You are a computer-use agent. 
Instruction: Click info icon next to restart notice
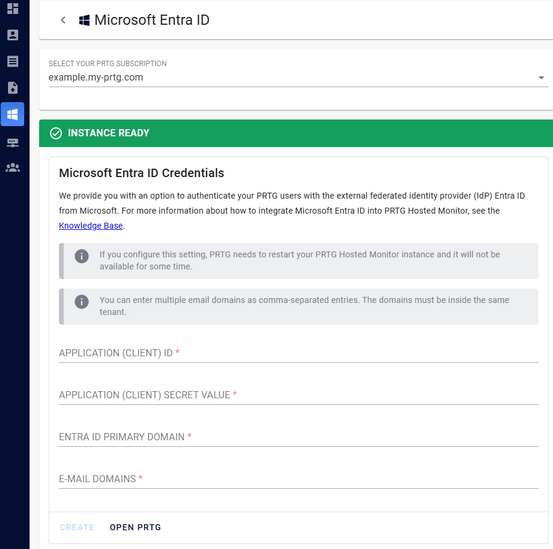click(81, 256)
